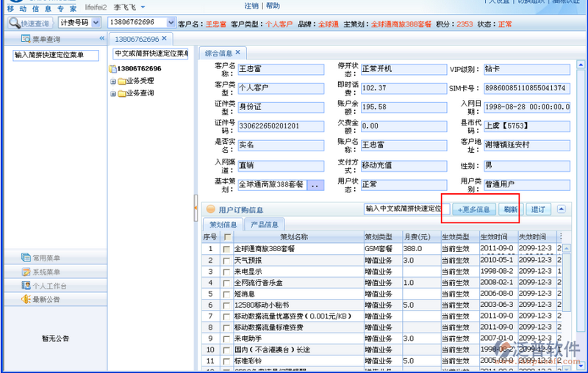Switch to the 产品信息 tab
The height and width of the screenshot is (373, 588).
pyautogui.click(x=264, y=225)
